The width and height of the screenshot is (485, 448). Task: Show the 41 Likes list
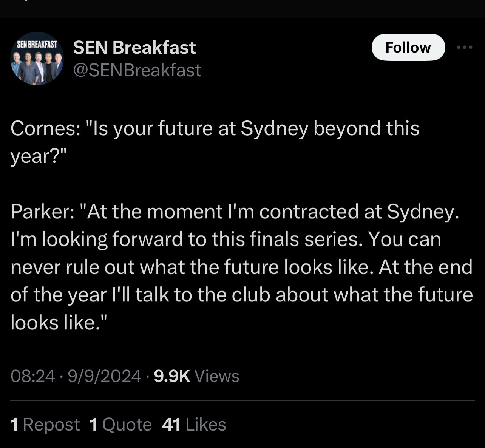click(x=194, y=424)
